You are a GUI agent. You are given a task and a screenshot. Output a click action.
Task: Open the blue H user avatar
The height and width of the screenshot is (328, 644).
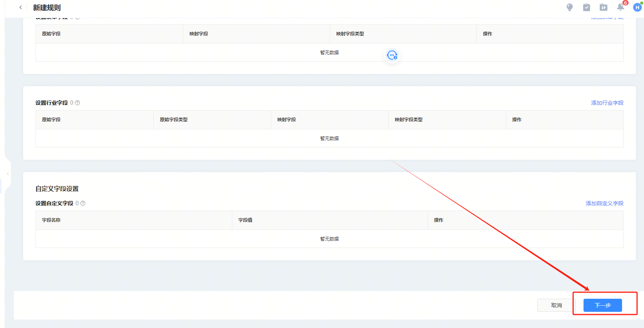pyautogui.click(x=637, y=7)
